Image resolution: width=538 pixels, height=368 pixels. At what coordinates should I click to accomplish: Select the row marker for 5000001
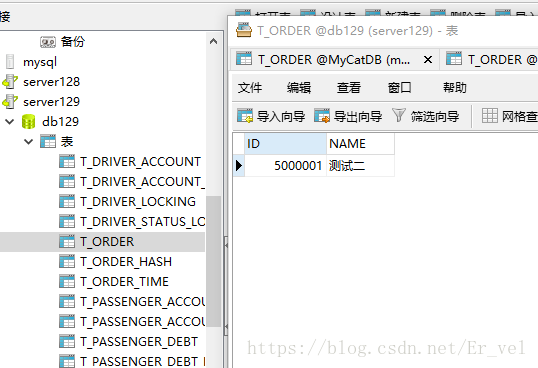pos(239,166)
